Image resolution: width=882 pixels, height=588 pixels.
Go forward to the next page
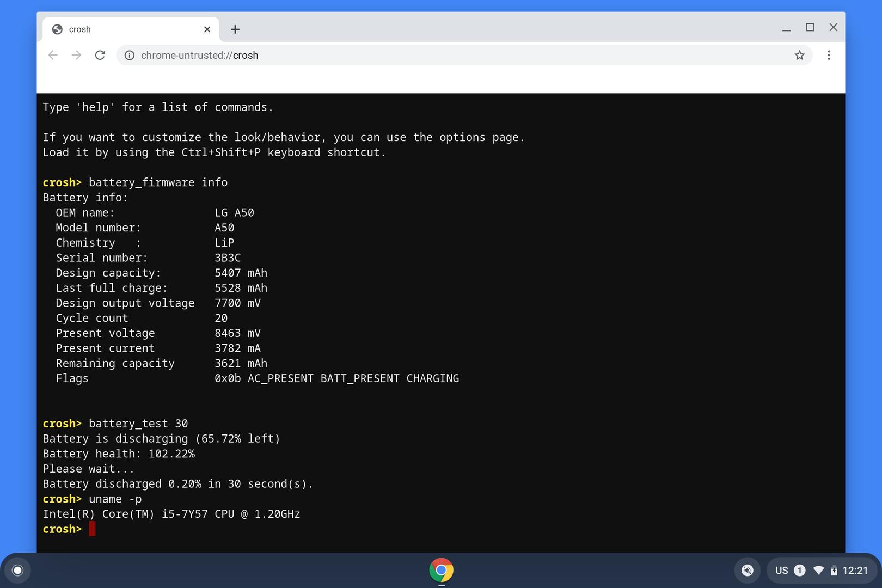point(76,55)
